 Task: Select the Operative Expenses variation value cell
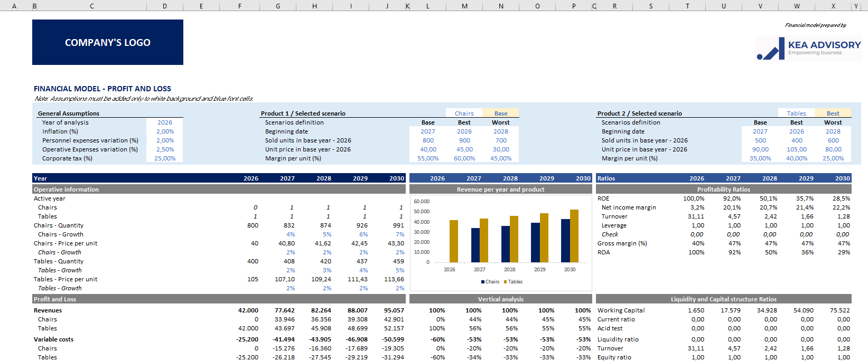[165, 149]
